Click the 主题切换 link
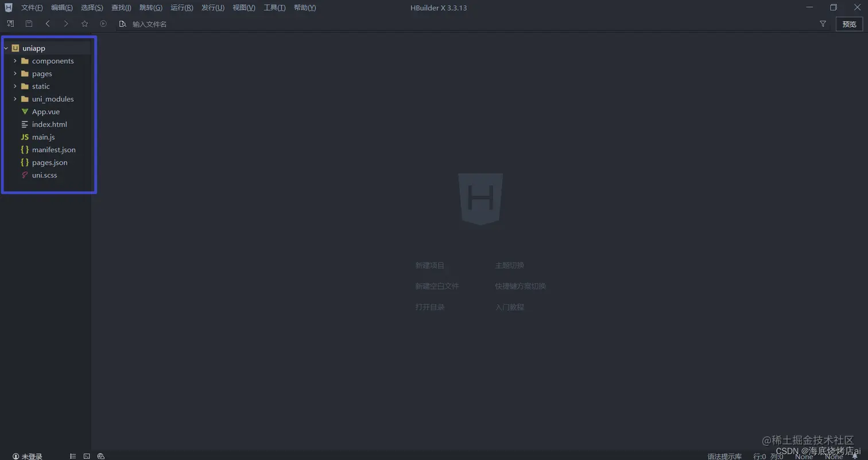Screen dimensions: 868x460 point(510,265)
